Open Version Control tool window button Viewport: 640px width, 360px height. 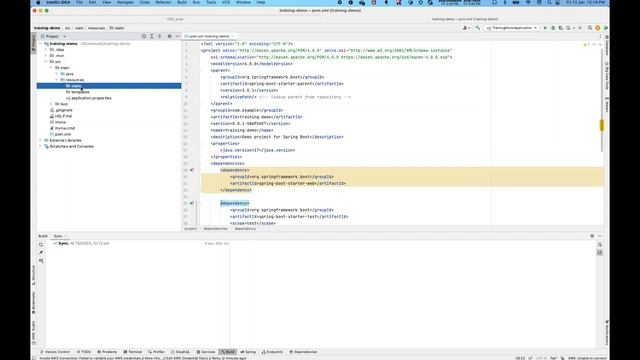click(55, 352)
